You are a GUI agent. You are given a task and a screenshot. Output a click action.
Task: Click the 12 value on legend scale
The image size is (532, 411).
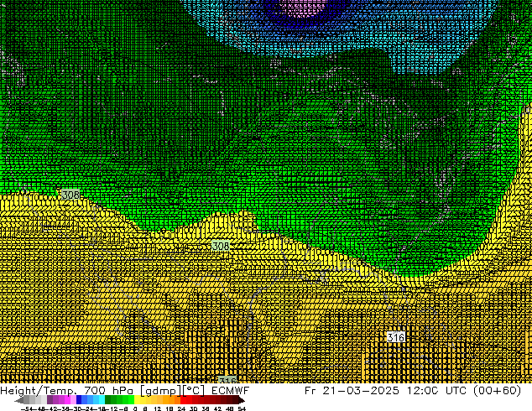158,408
